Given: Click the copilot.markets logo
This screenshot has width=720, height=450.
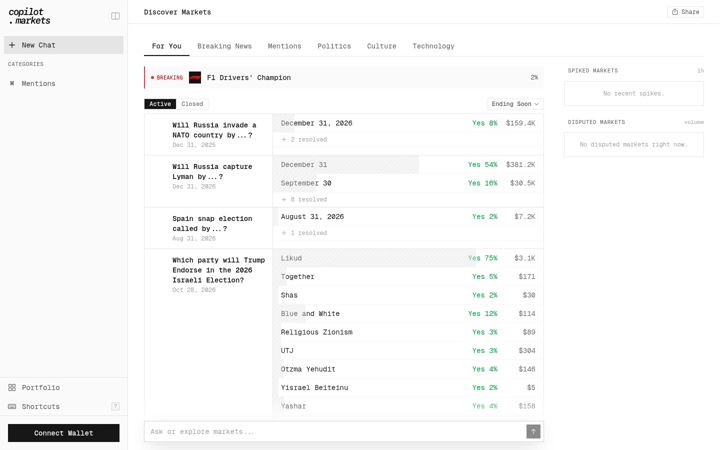Looking at the screenshot, I should click(29, 16).
